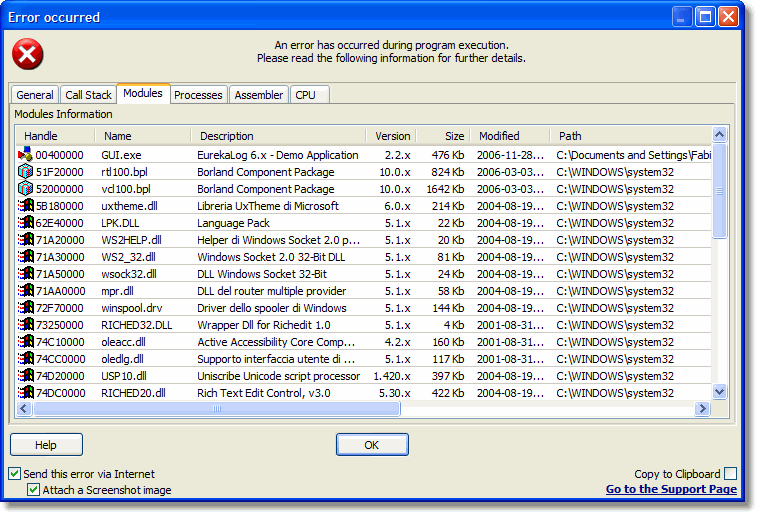Sort by the Size column header
The width and height of the screenshot is (757, 514).
[x=444, y=136]
